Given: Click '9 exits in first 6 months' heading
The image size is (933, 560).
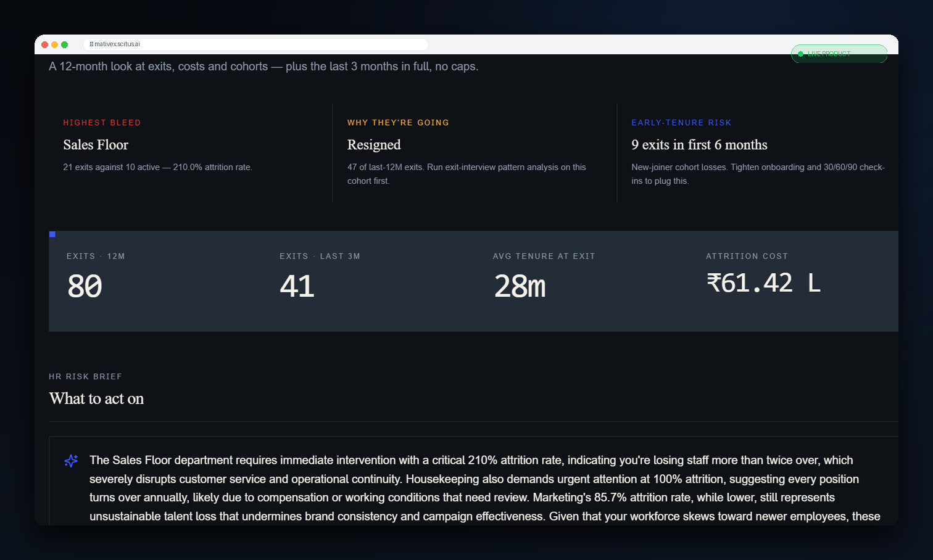Looking at the screenshot, I should [699, 145].
